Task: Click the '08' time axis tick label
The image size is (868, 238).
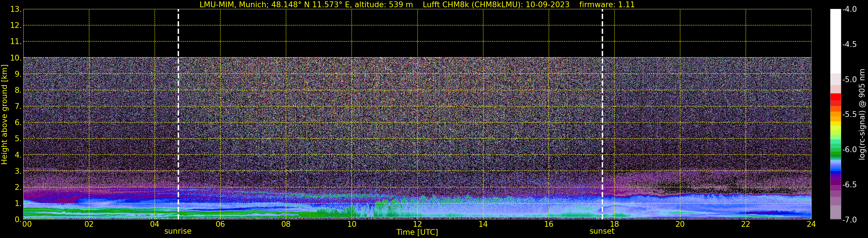Action: click(x=286, y=224)
